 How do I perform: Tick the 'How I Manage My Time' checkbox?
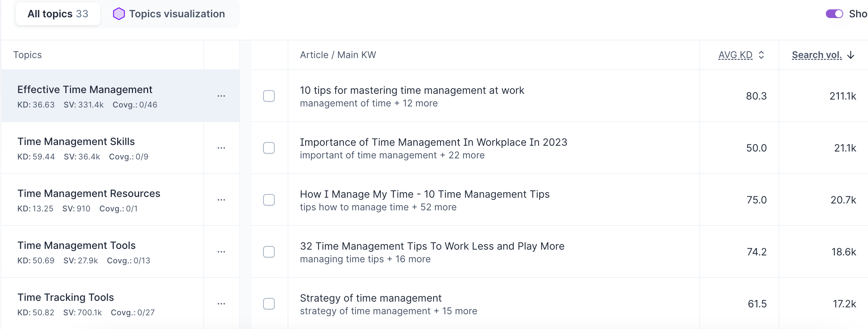click(269, 200)
